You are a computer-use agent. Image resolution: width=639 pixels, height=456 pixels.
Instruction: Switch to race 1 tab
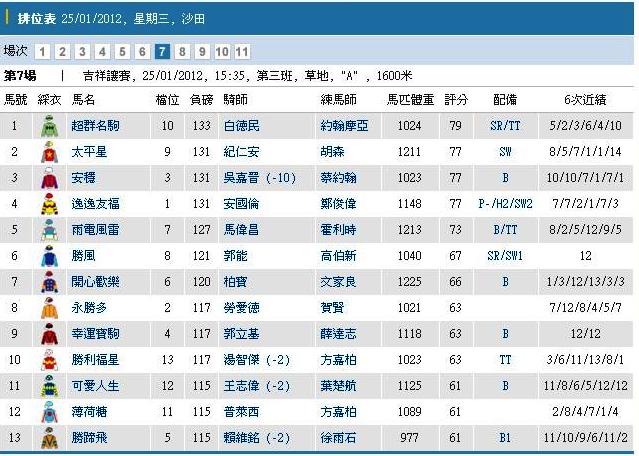(42, 52)
